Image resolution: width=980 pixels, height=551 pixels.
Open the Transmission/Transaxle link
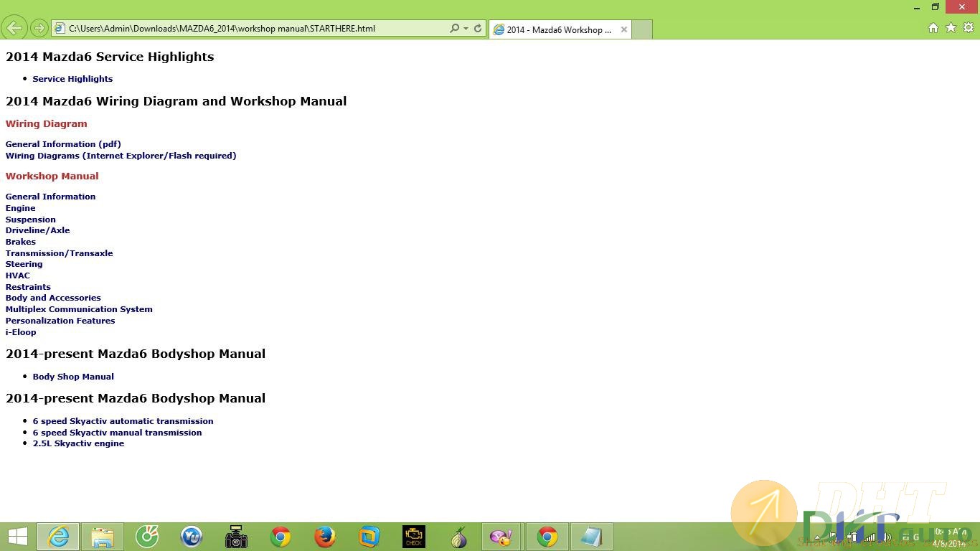point(59,253)
